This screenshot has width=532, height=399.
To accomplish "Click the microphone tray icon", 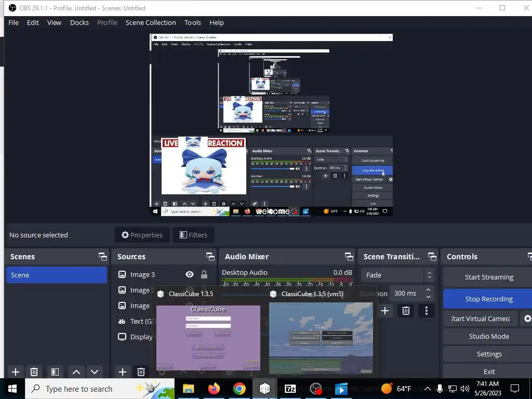I will (x=440, y=389).
